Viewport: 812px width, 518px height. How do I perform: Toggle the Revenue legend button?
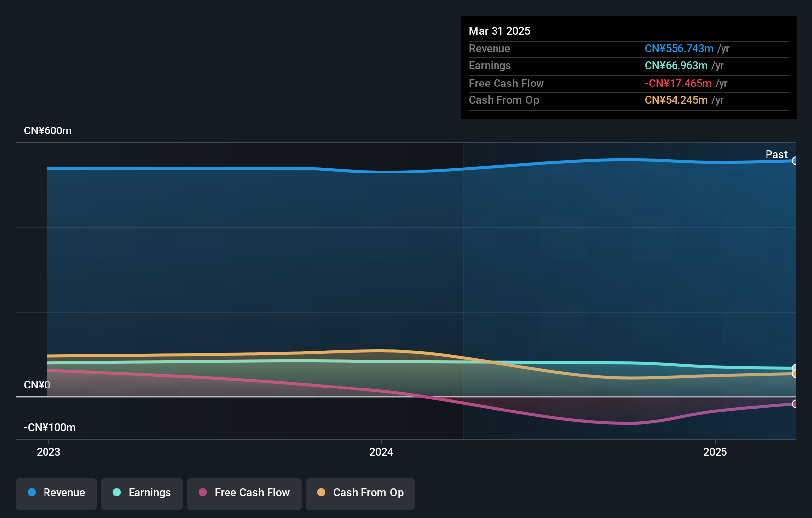tap(56, 494)
